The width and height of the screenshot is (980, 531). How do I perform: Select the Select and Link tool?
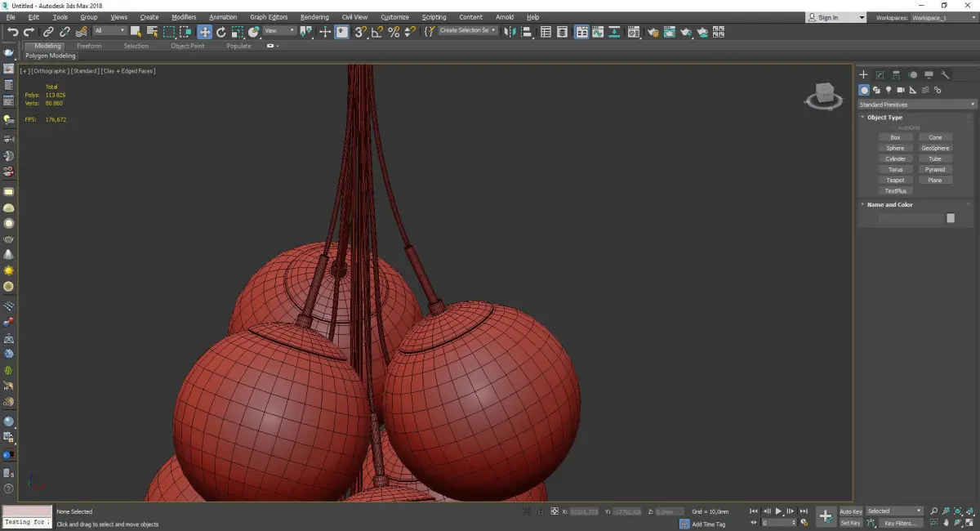tap(48, 32)
